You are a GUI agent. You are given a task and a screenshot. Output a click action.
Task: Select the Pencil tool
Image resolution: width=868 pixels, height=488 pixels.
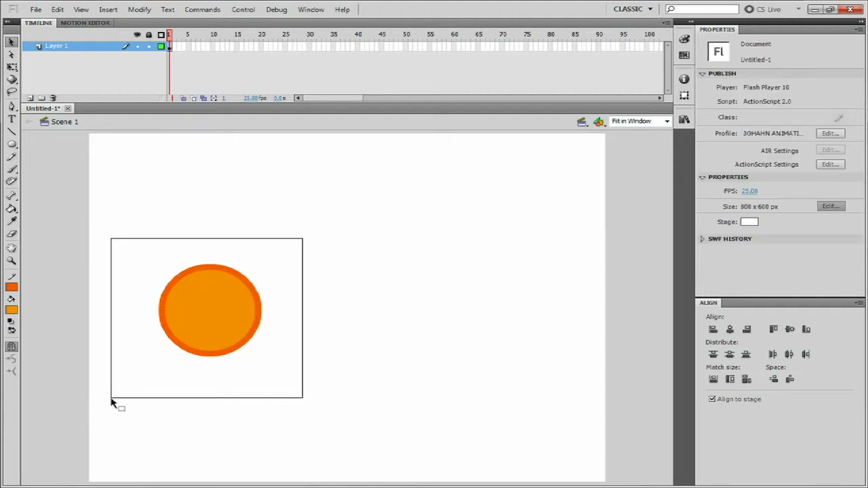click(x=12, y=157)
